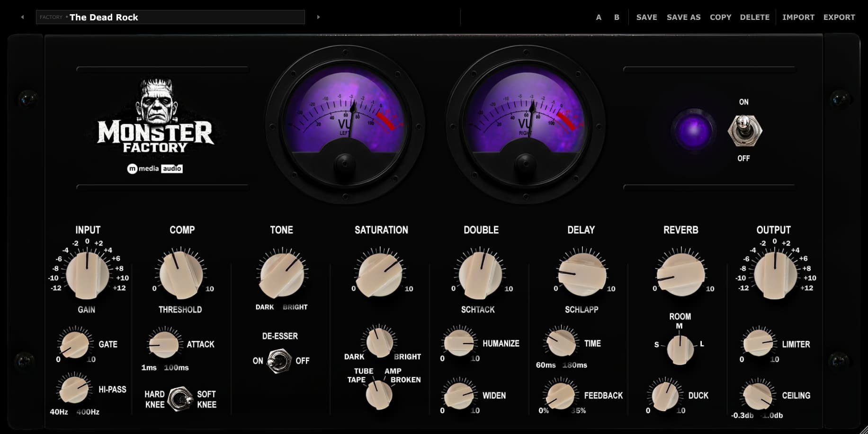Click the 400Hz label under HI-PASS

tap(88, 412)
